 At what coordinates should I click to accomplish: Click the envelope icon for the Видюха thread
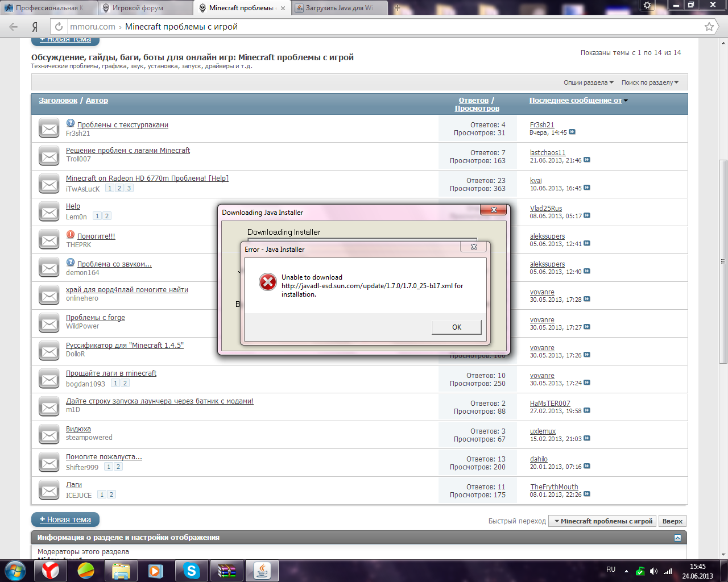click(49, 435)
